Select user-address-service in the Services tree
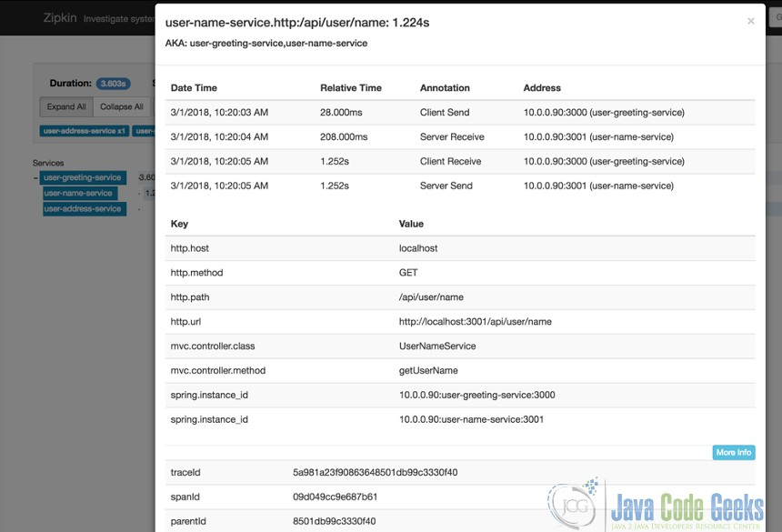 (83, 209)
